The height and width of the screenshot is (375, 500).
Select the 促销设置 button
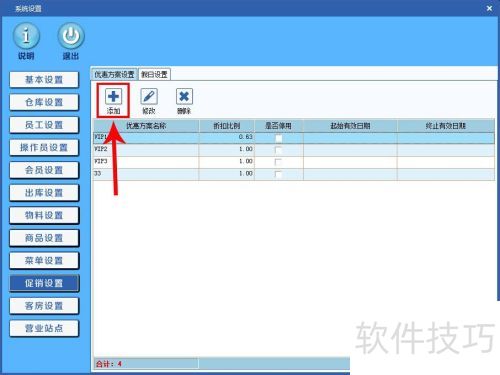(x=44, y=283)
